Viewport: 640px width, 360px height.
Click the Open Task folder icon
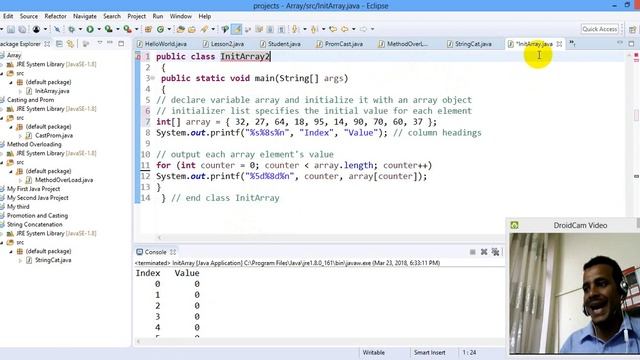coord(192,29)
